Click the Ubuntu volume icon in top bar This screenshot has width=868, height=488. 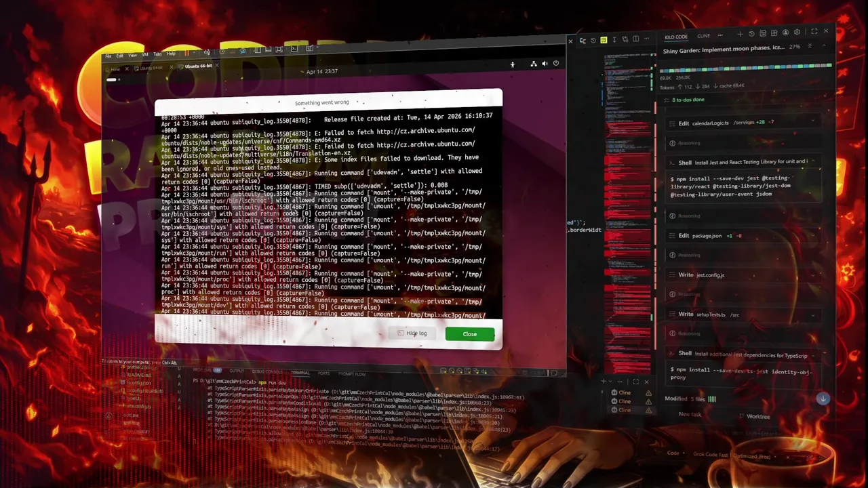click(x=545, y=64)
